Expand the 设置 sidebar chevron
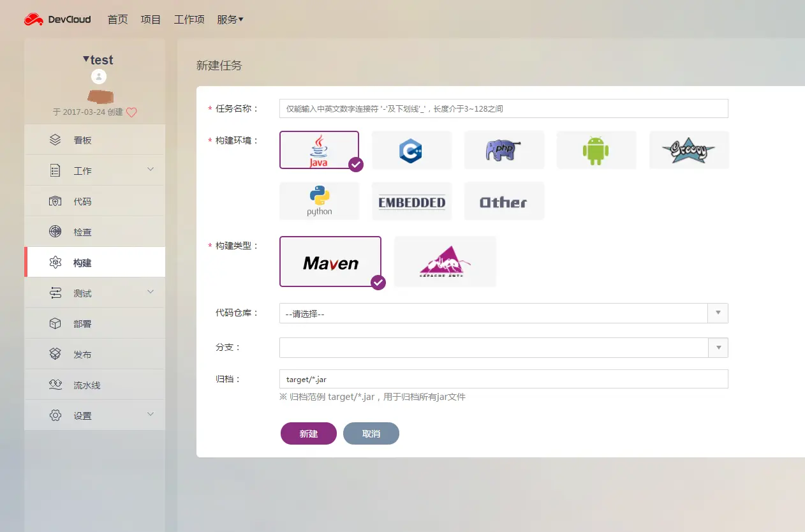This screenshot has height=532, width=805. tap(151, 414)
